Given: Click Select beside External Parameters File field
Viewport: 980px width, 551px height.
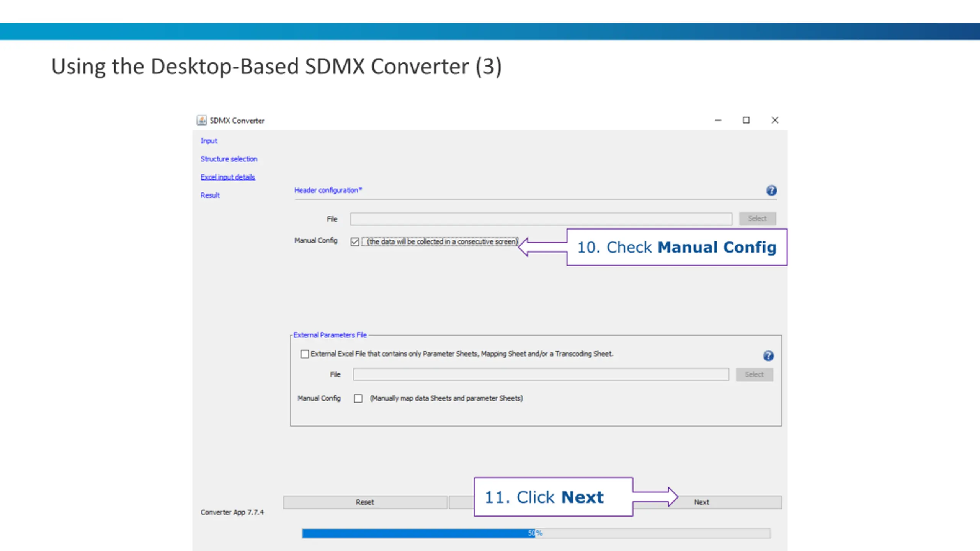Looking at the screenshot, I should tap(754, 374).
